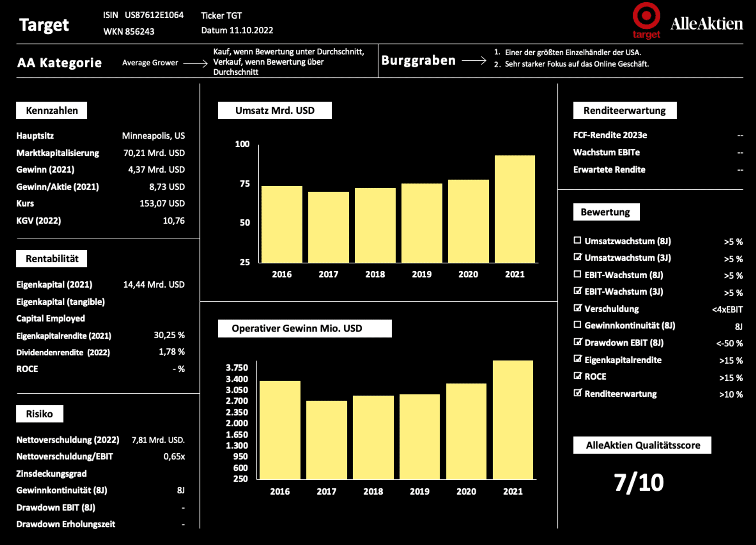756x545 pixels.
Task: Click the Gewinn (2021) value 4,37 Mrd. USD
Action: tap(156, 170)
